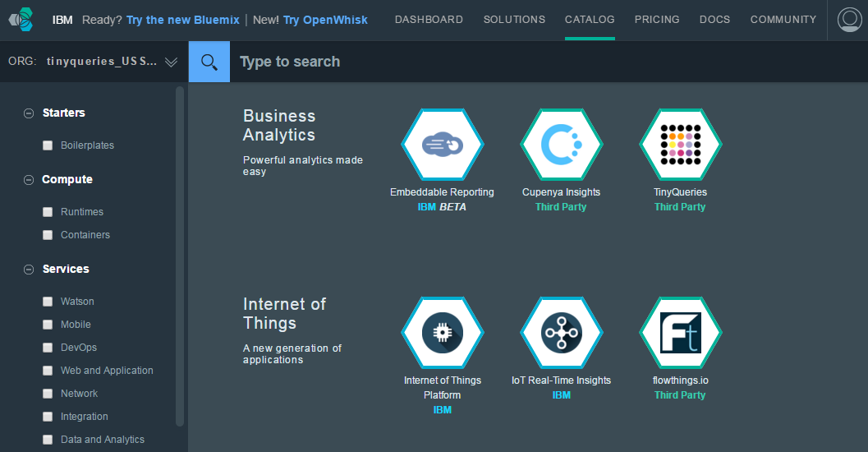The image size is (868, 452).
Task: Check the Watson filter
Action: tap(48, 302)
